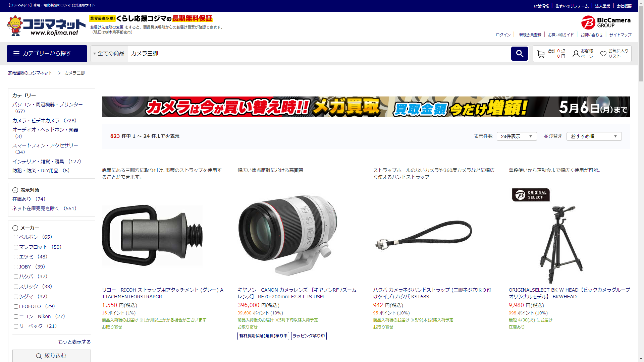Enable the JOBY maker filter

point(16,267)
